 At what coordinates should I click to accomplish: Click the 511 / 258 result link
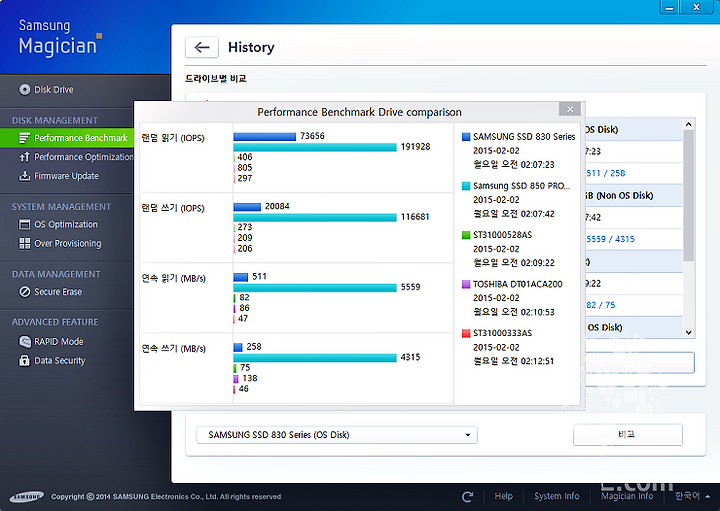tap(606, 173)
